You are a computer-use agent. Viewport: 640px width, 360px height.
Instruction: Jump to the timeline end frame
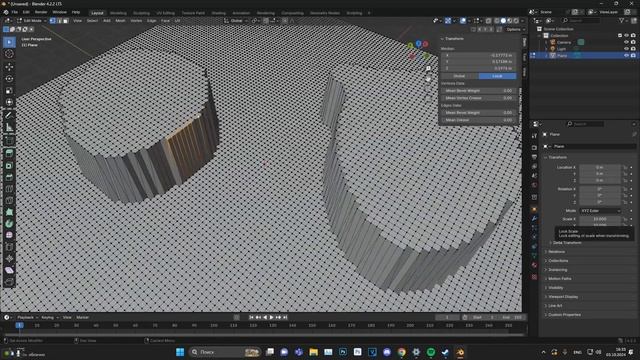point(285,317)
